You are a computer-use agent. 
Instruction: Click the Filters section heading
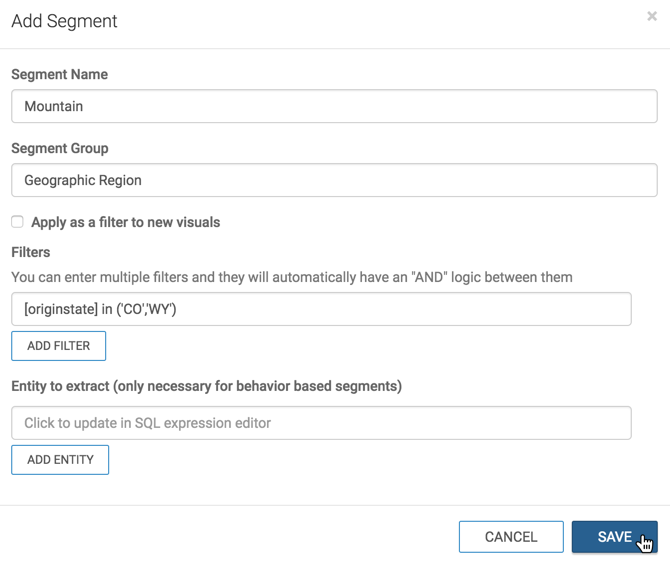tap(30, 252)
